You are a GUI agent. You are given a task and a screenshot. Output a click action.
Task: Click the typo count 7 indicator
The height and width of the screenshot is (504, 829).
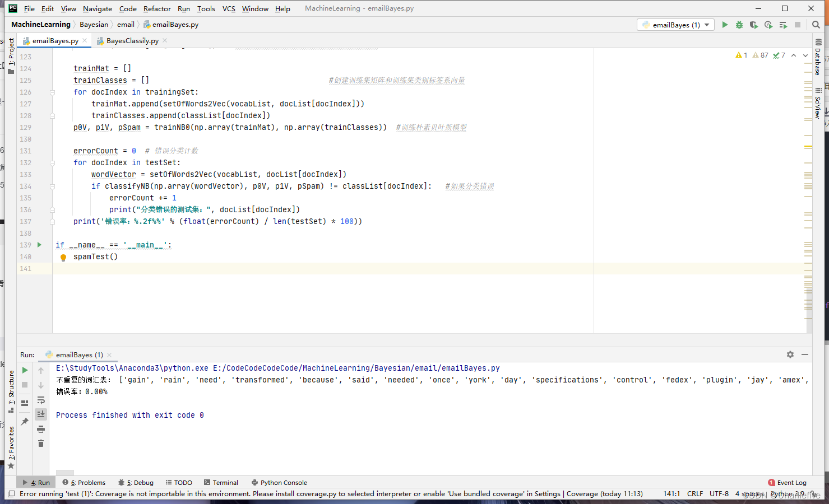[779, 55]
